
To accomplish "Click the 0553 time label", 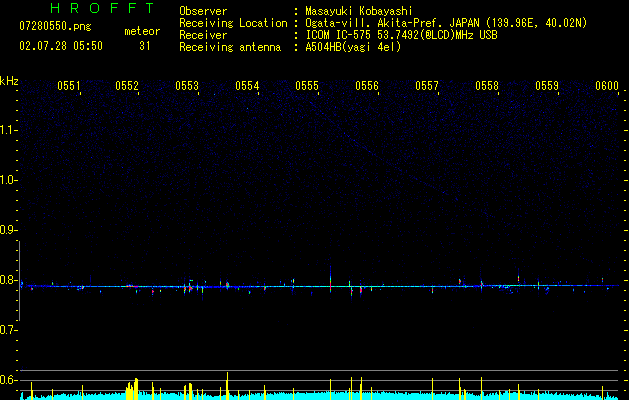I will (x=187, y=86).
